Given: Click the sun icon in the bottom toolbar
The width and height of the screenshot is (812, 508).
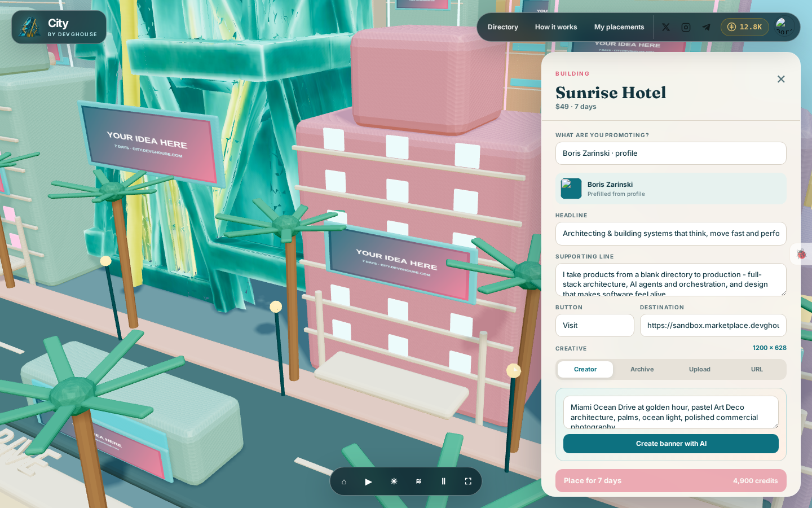Looking at the screenshot, I should pyautogui.click(x=394, y=481).
